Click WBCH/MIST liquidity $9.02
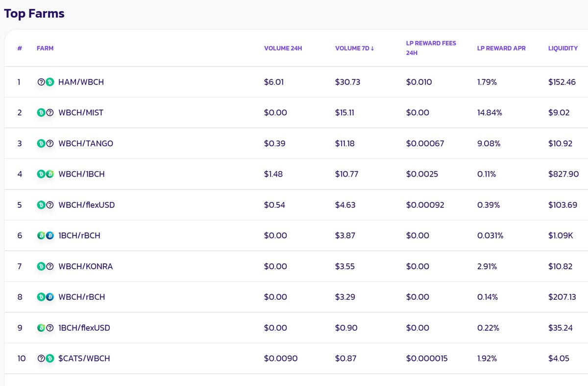 point(559,113)
